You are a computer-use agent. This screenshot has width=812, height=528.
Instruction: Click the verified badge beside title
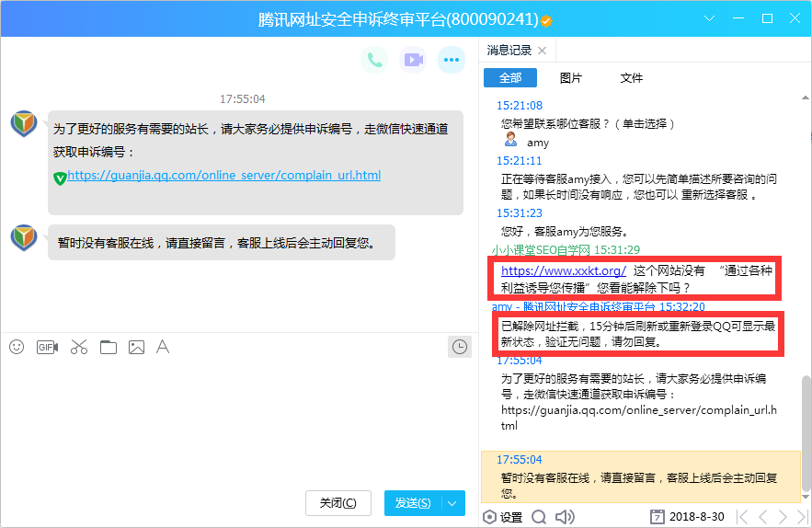[x=546, y=21]
